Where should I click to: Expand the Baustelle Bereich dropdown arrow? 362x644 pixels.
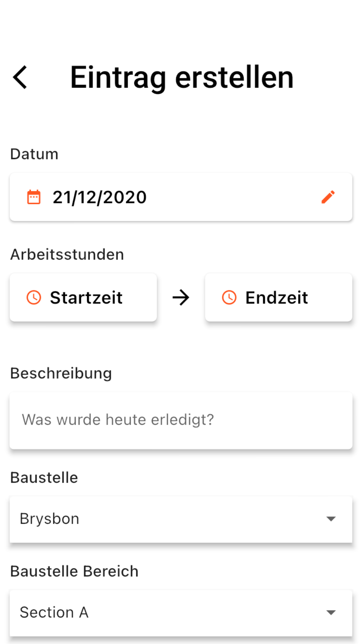pos(331,612)
